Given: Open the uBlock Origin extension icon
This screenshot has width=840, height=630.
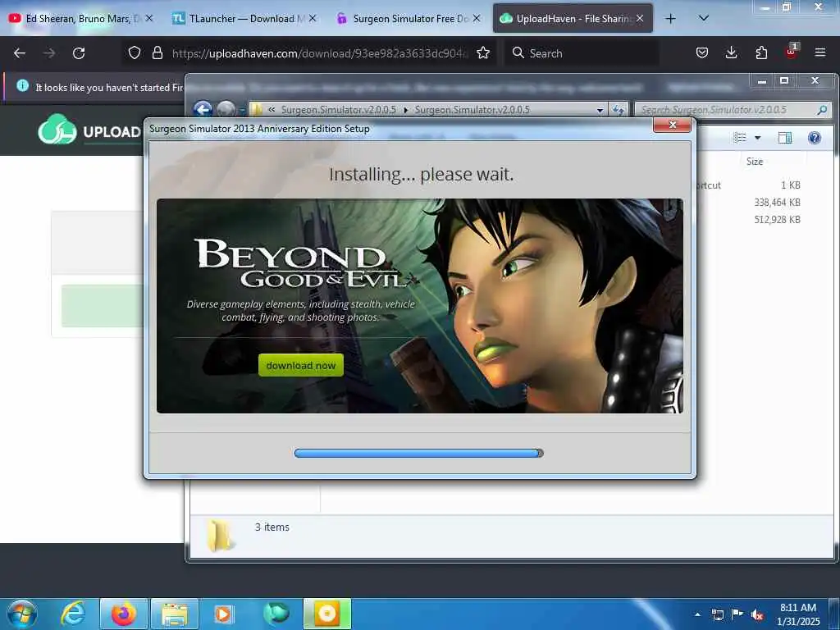Looking at the screenshot, I should [792, 52].
